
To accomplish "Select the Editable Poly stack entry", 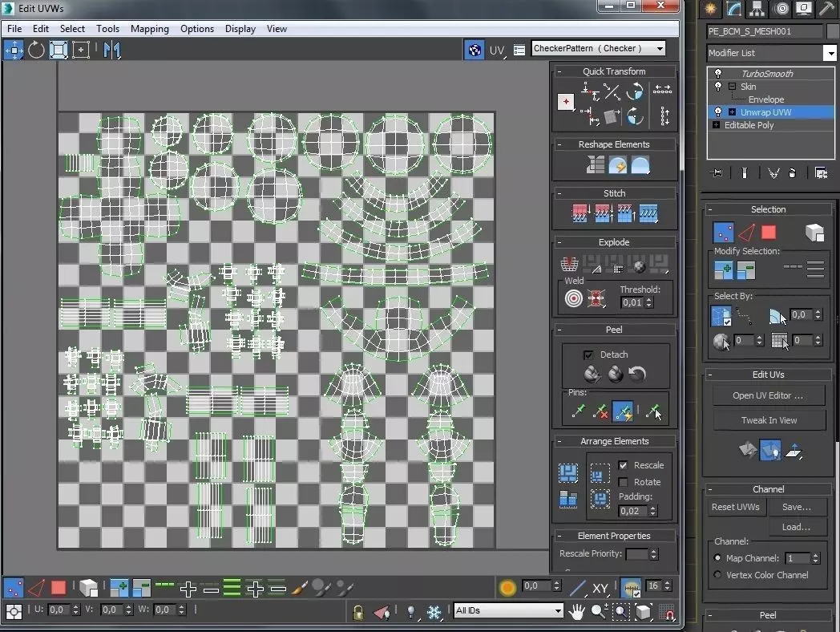I will pos(749,125).
